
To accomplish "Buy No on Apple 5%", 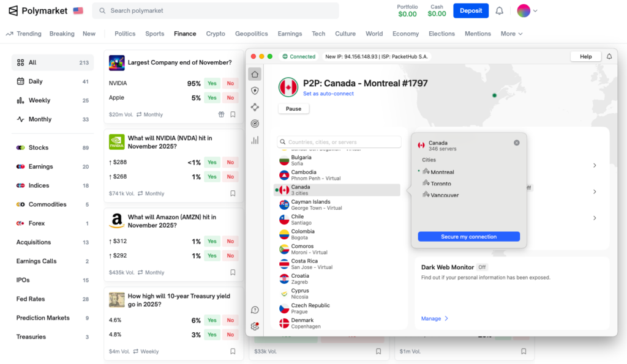I will (x=230, y=97).
